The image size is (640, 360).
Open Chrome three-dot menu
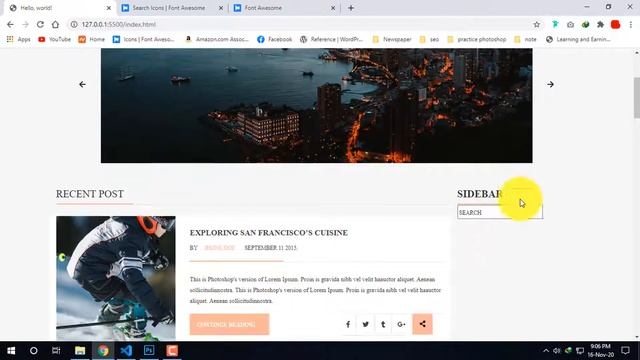[x=631, y=24]
